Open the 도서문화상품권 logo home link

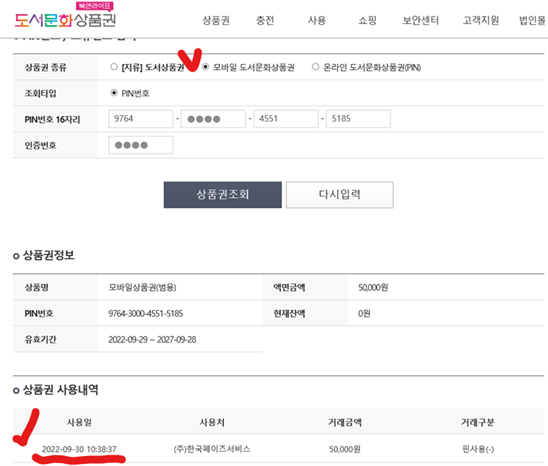click(65, 16)
